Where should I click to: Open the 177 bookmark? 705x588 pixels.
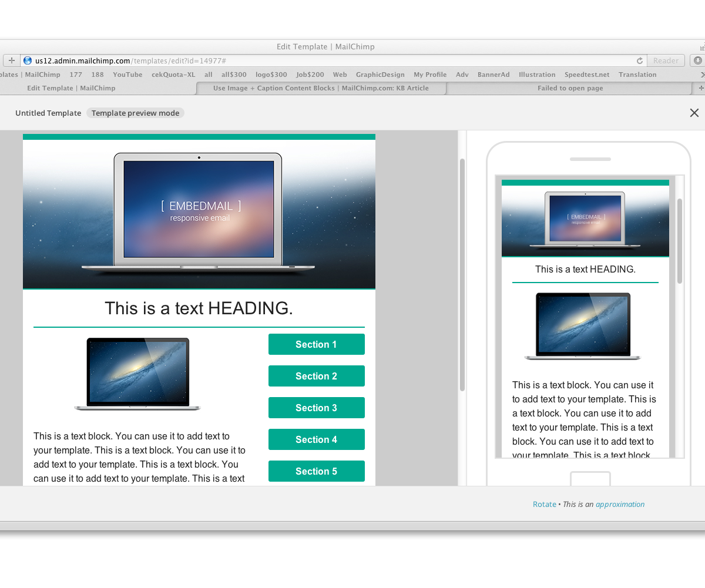76,75
